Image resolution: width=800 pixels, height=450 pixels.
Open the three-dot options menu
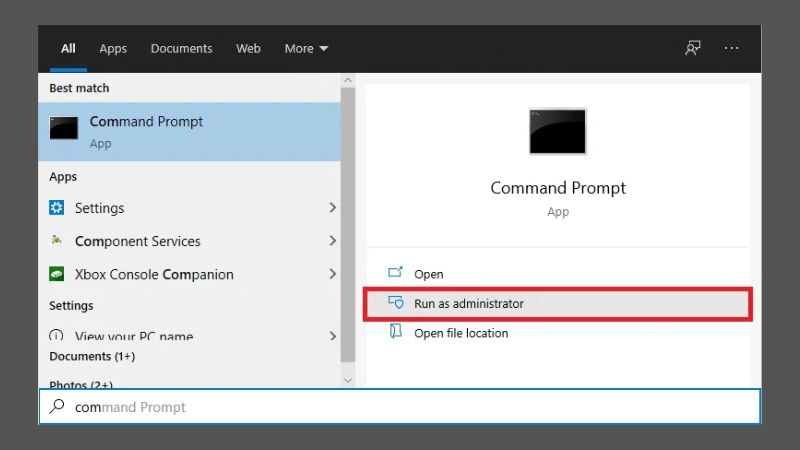tap(732, 48)
